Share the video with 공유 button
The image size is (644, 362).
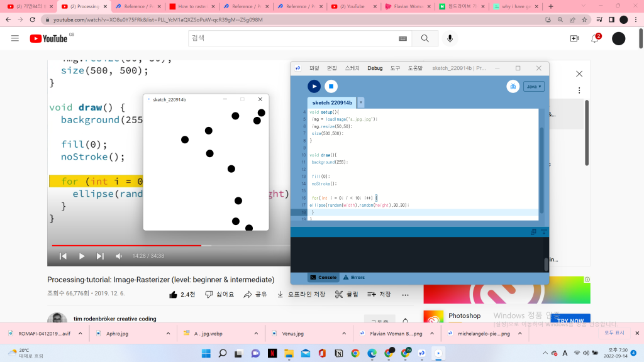coord(255,294)
